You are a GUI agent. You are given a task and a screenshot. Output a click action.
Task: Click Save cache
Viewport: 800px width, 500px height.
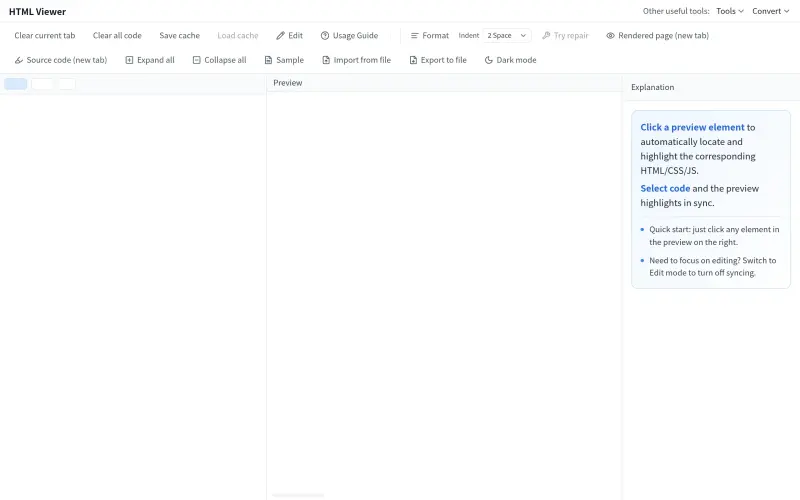point(180,36)
